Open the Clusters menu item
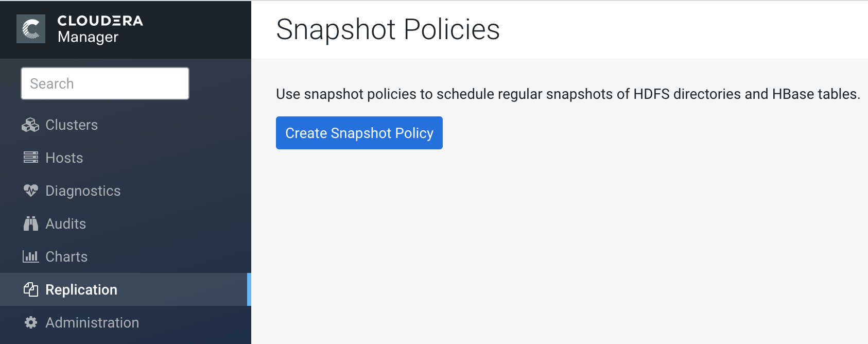The image size is (868, 344). (72, 125)
